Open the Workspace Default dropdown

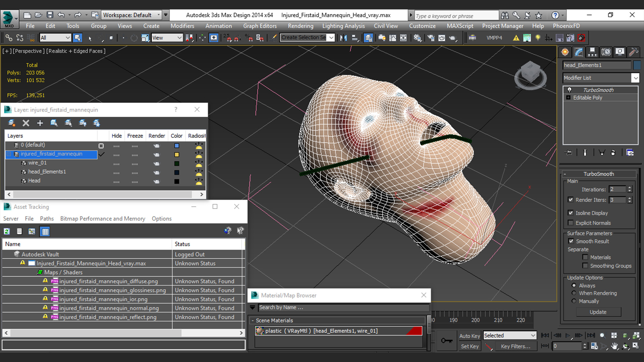tap(131, 15)
